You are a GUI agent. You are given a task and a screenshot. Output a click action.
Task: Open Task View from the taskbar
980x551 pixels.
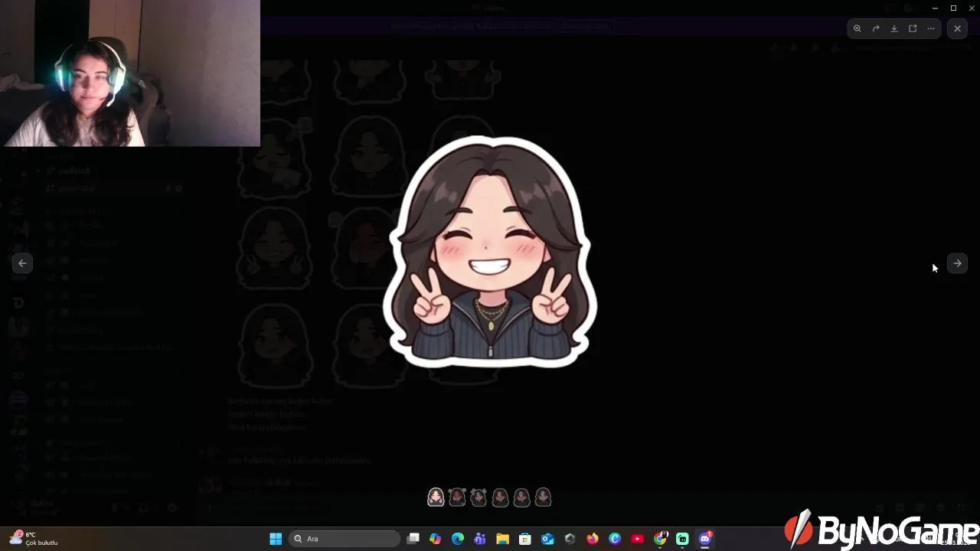[413, 539]
